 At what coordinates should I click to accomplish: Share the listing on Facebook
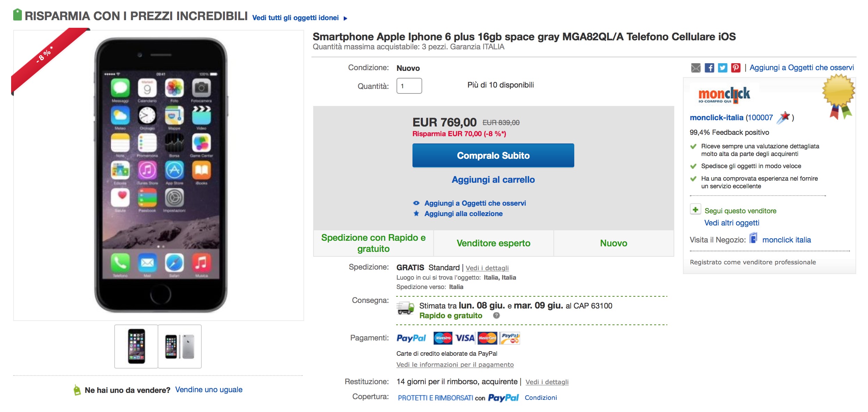tap(709, 68)
